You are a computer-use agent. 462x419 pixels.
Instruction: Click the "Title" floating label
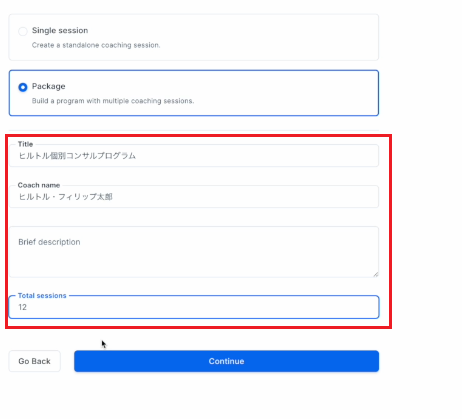pos(25,144)
